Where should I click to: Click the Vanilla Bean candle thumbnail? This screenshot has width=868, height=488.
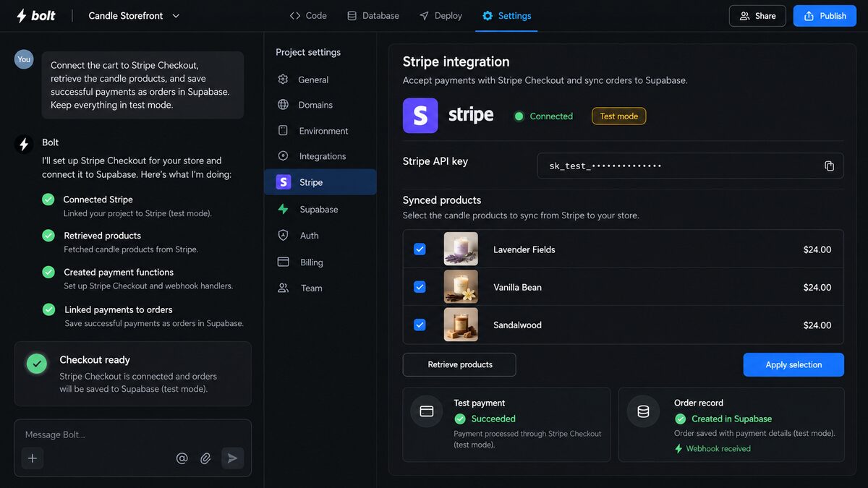click(461, 287)
